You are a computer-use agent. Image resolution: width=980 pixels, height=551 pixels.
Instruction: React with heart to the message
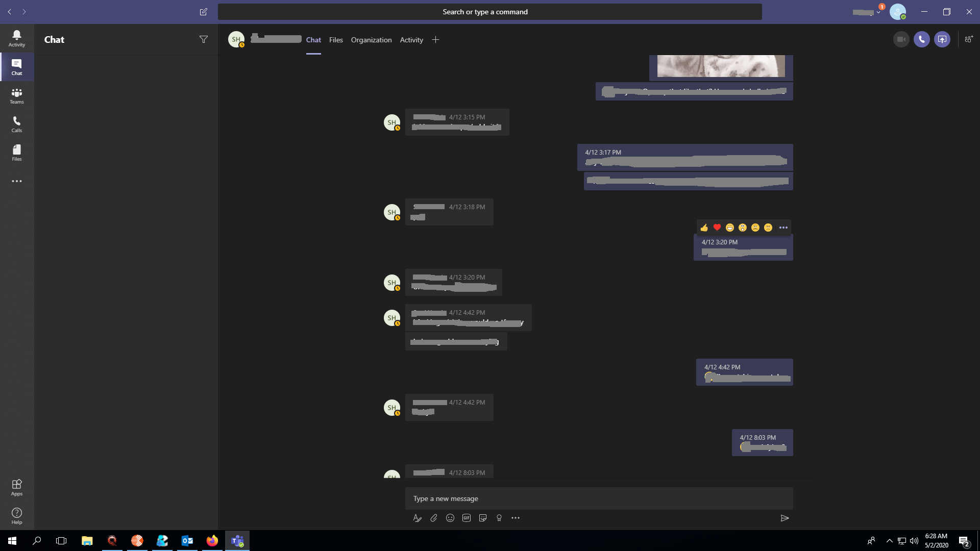[717, 228]
